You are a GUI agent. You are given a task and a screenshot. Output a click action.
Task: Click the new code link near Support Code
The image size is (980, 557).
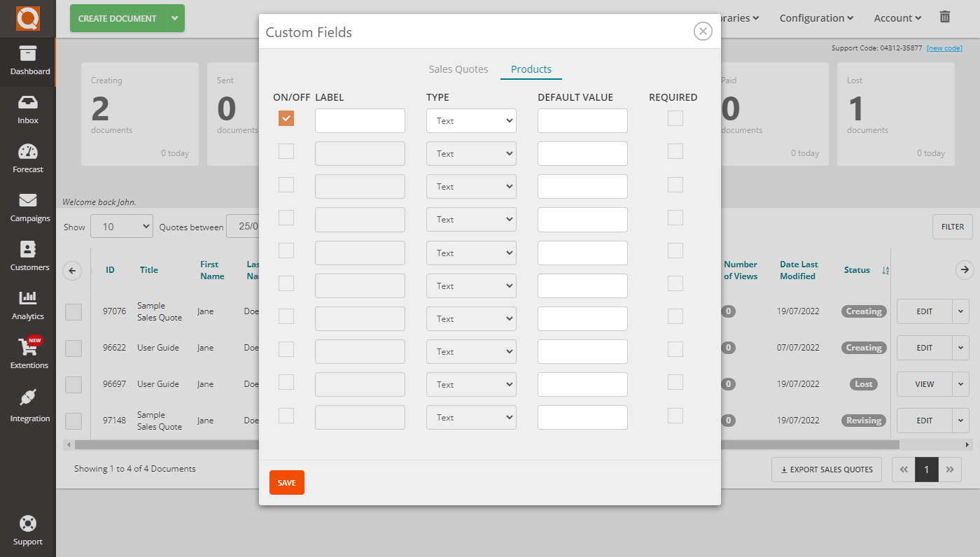944,48
